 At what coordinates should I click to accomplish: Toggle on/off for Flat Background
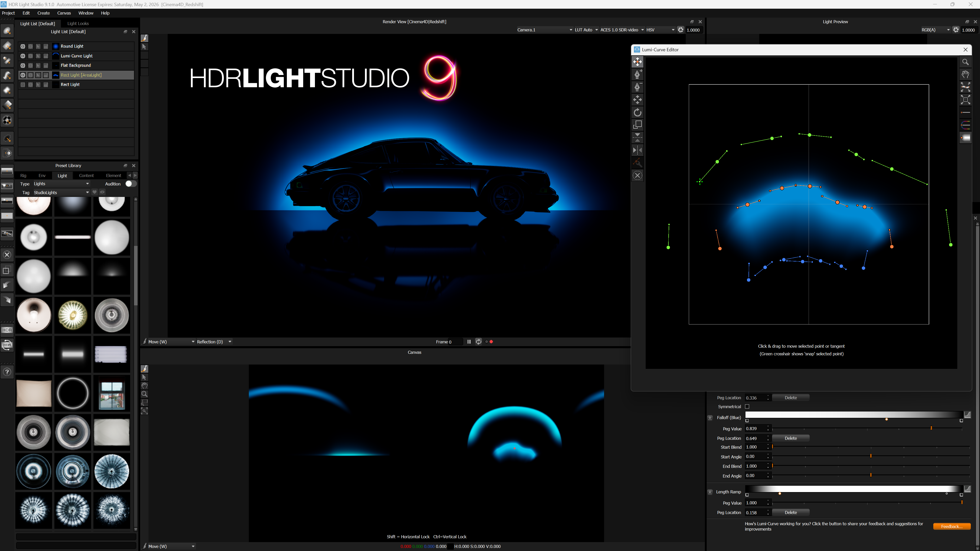pyautogui.click(x=23, y=65)
